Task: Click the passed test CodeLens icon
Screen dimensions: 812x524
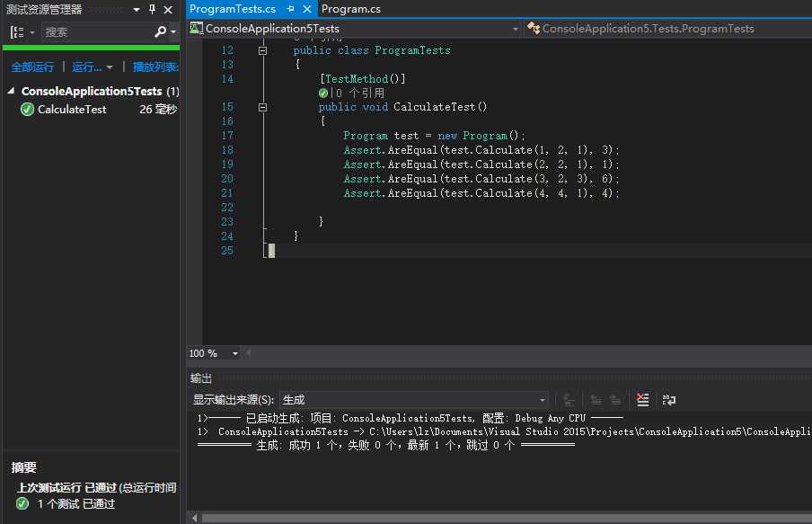Action: [x=323, y=93]
